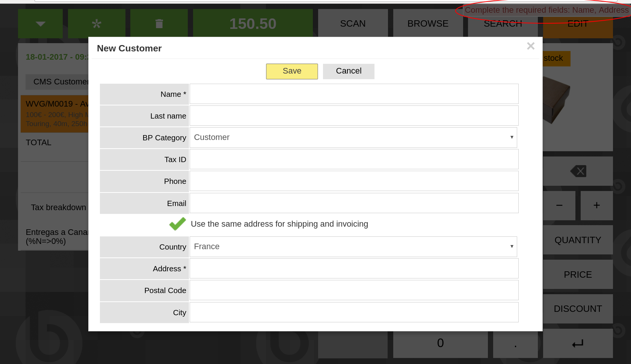631x364 pixels.
Task: Click the plus keypad button
Action: pos(597,205)
